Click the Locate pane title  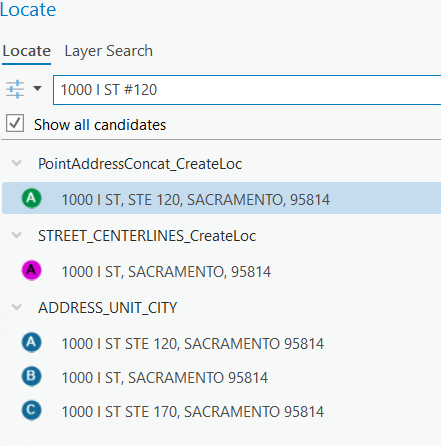[x=28, y=9]
